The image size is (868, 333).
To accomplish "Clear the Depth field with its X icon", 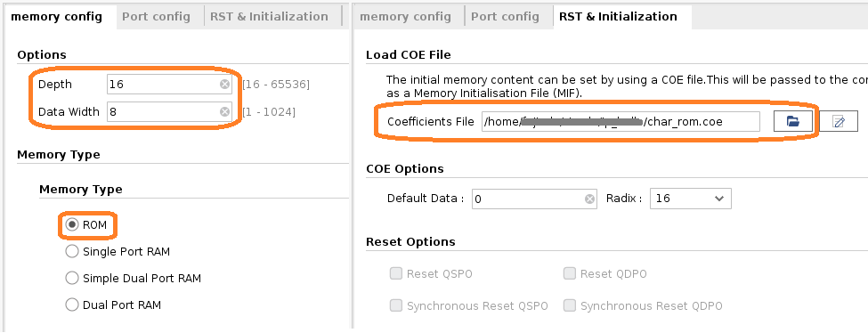I will point(224,85).
